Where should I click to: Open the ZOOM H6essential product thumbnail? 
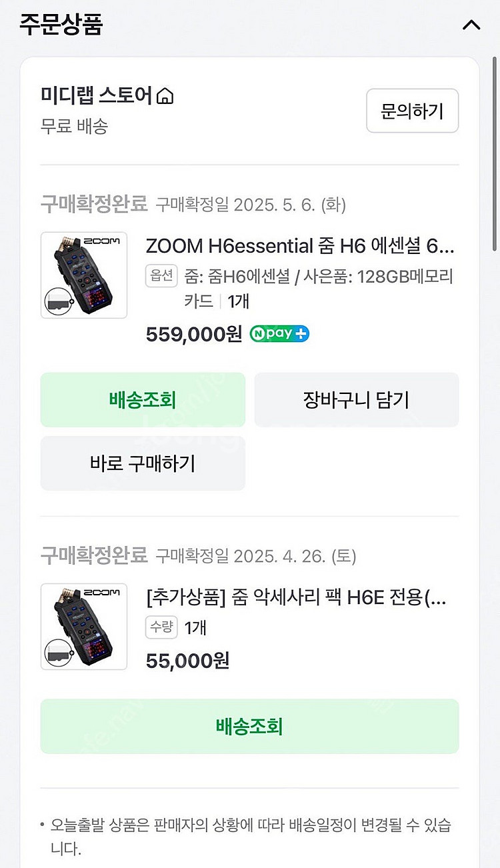[x=84, y=275]
